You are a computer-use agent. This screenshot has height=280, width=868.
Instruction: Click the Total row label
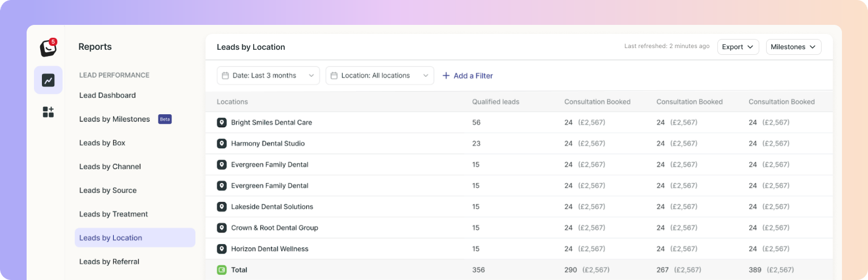click(240, 270)
